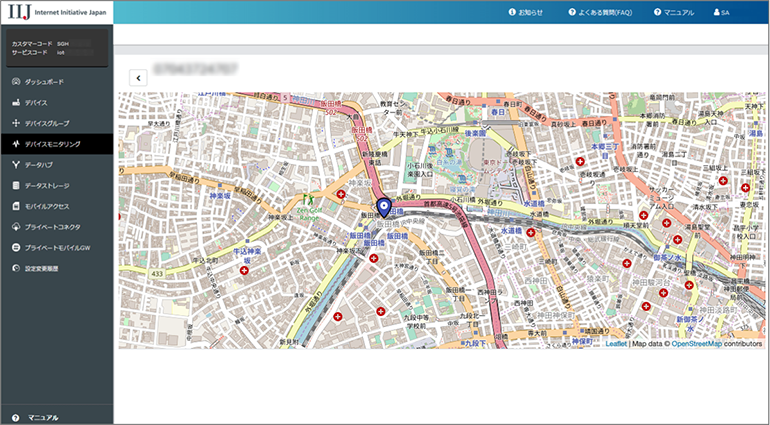
Task: Click the hospital marker near 水道橋 station
Action: [530, 232]
